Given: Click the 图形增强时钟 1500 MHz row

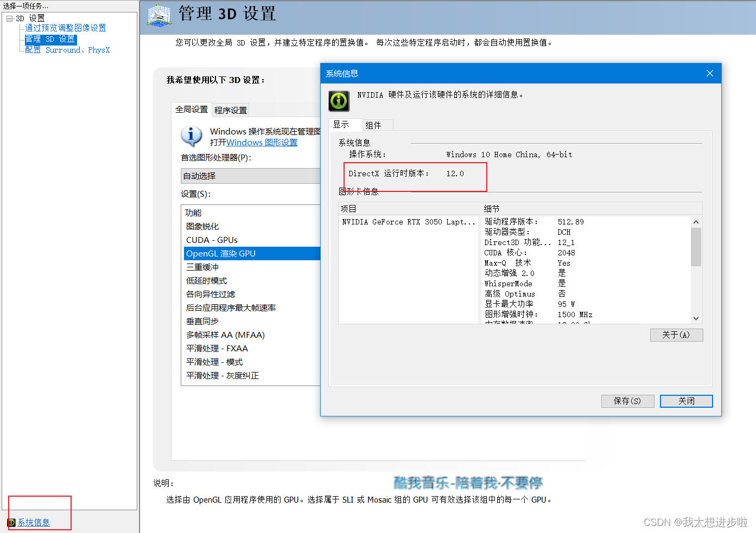Looking at the screenshot, I should [x=586, y=314].
